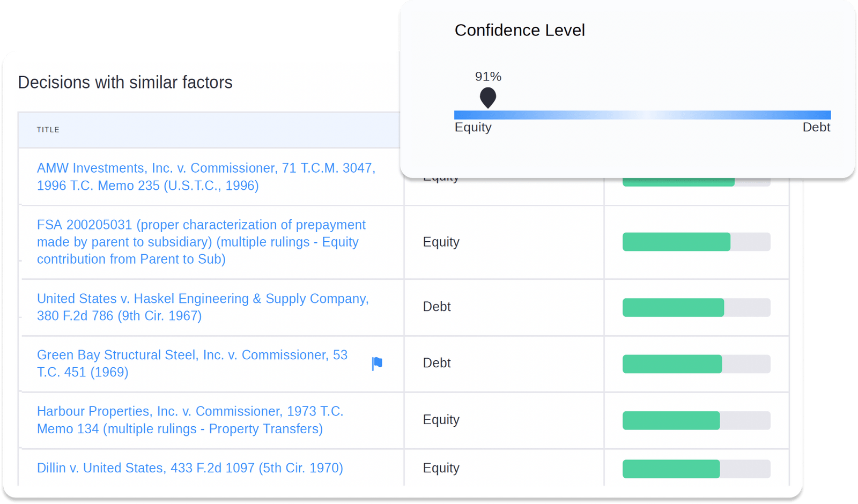Click the TITLE column header
Viewport: 858px width, 504px height.
(48, 130)
